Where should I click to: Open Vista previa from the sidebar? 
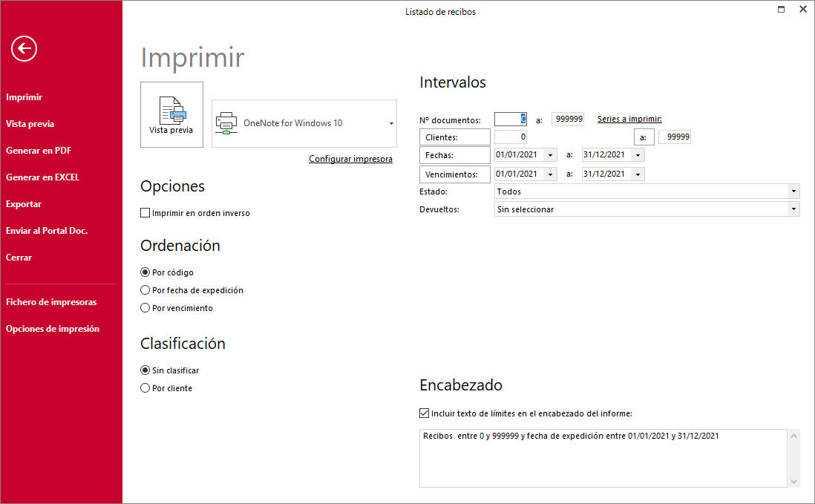(x=30, y=124)
